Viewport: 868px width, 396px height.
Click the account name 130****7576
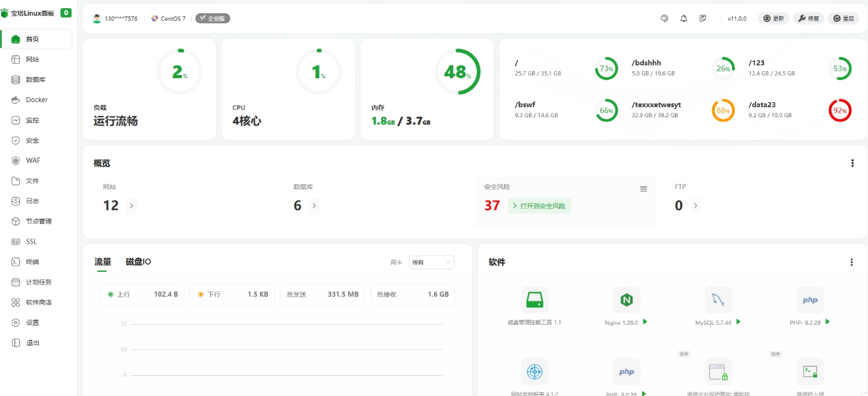pyautogui.click(x=121, y=18)
